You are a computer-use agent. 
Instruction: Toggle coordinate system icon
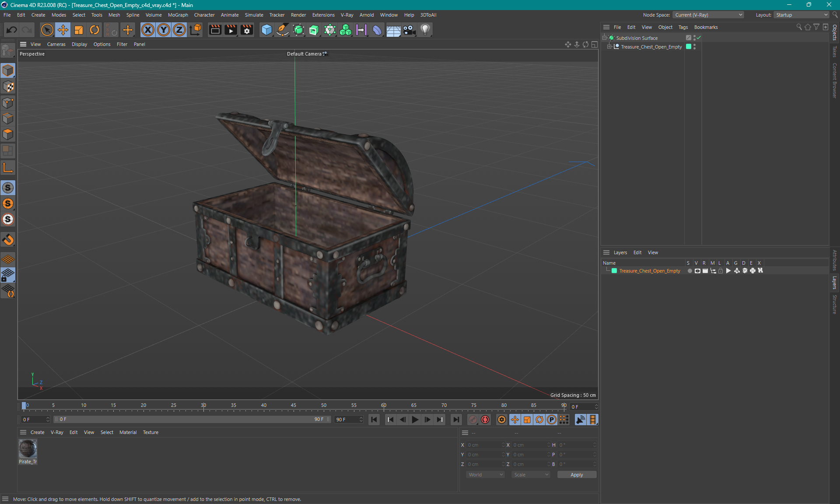[x=196, y=30]
